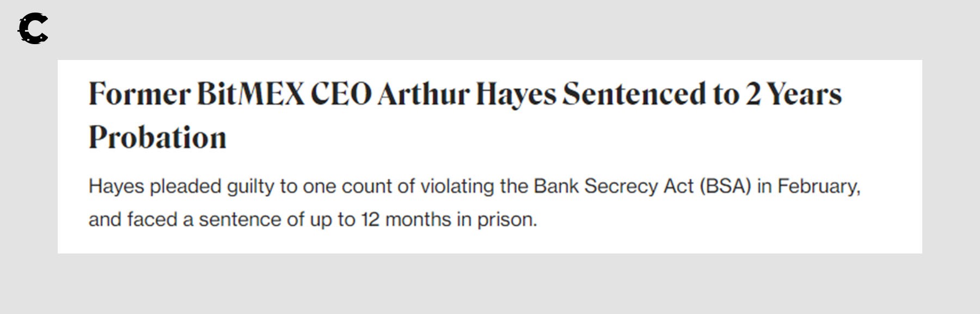Click the black C logo icon
Image resolution: width=980 pixels, height=314 pixels.
[33, 29]
